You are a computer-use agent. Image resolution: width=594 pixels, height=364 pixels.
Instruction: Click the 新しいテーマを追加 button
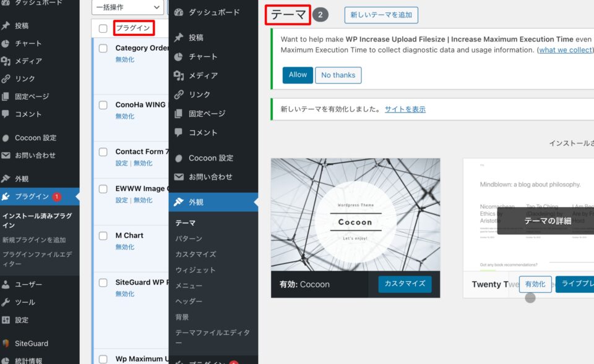[381, 15]
